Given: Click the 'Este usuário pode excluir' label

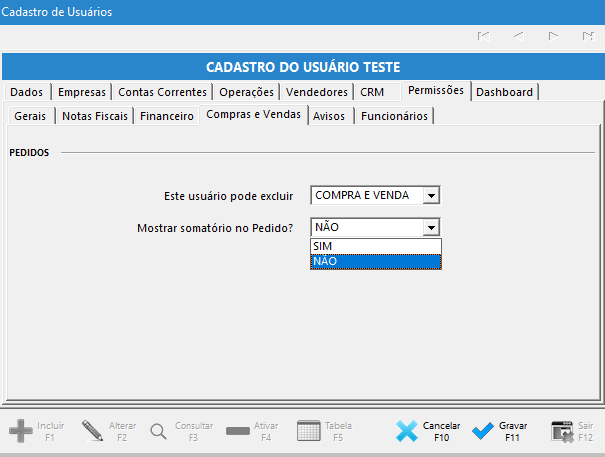Looking at the screenshot, I should coord(228,196).
